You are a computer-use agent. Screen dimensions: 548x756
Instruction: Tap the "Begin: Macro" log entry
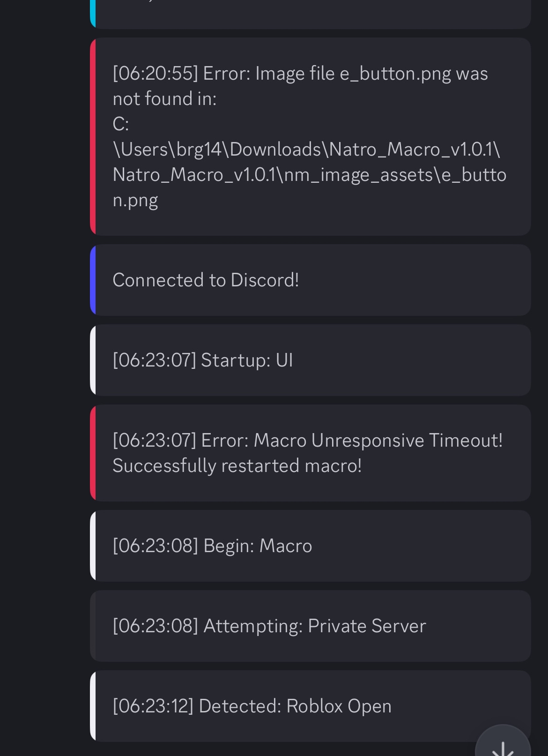point(212,546)
